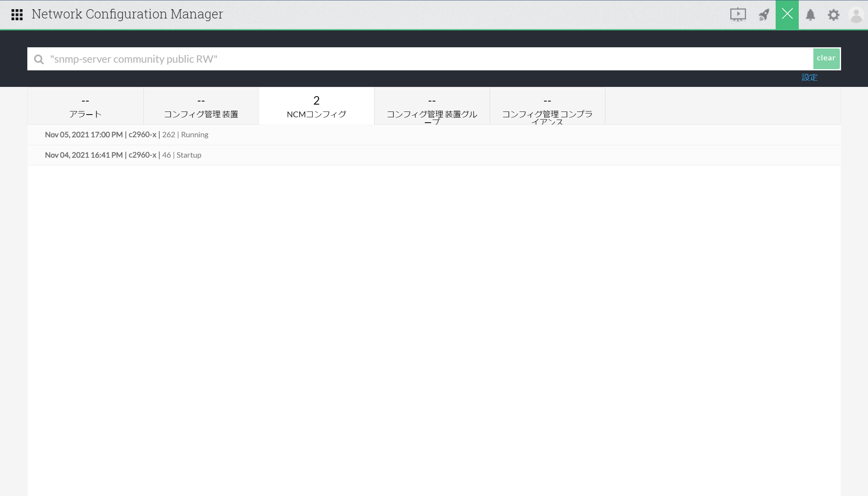Click the presentation screen icon in header
868x496 pixels.
point(738,15)
